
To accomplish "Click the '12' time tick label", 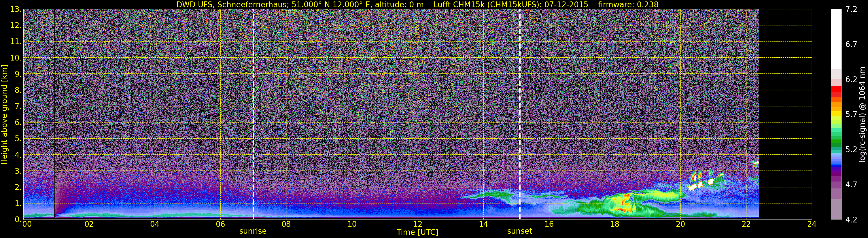I will point(417,224).
